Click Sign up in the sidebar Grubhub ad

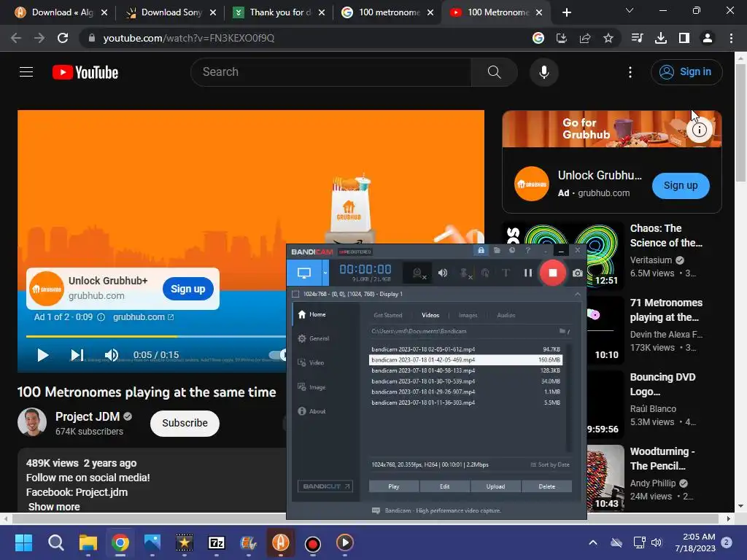[681, 186]
